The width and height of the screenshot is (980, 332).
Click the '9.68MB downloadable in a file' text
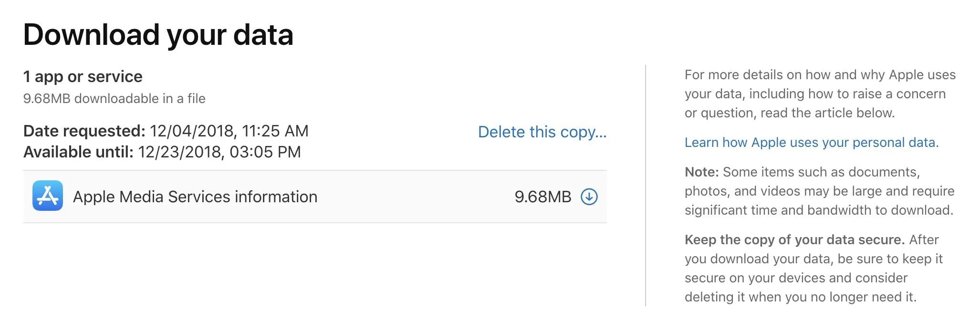115,99
